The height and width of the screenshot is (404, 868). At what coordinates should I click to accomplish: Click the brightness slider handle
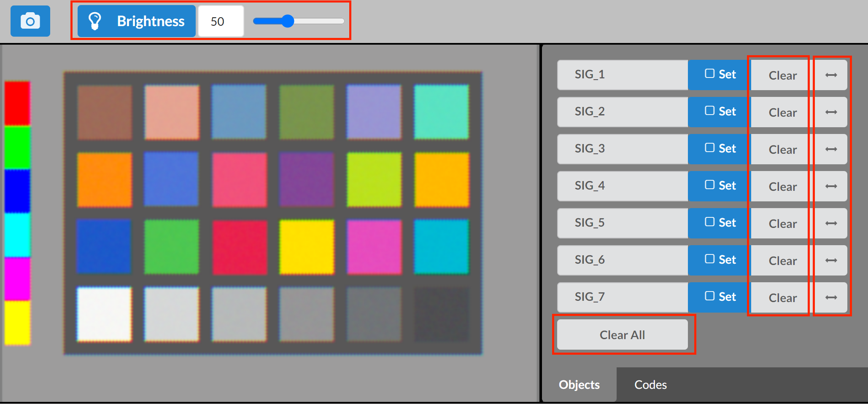click(288, 20)
